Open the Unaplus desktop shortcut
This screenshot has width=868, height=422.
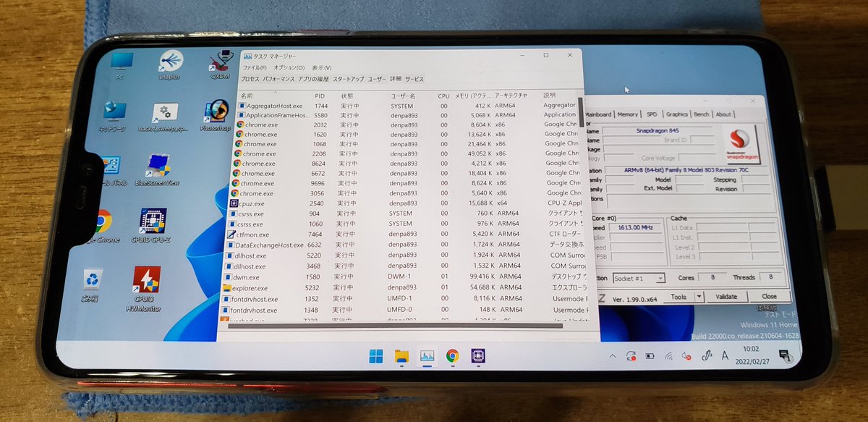(x=171, y=65)
